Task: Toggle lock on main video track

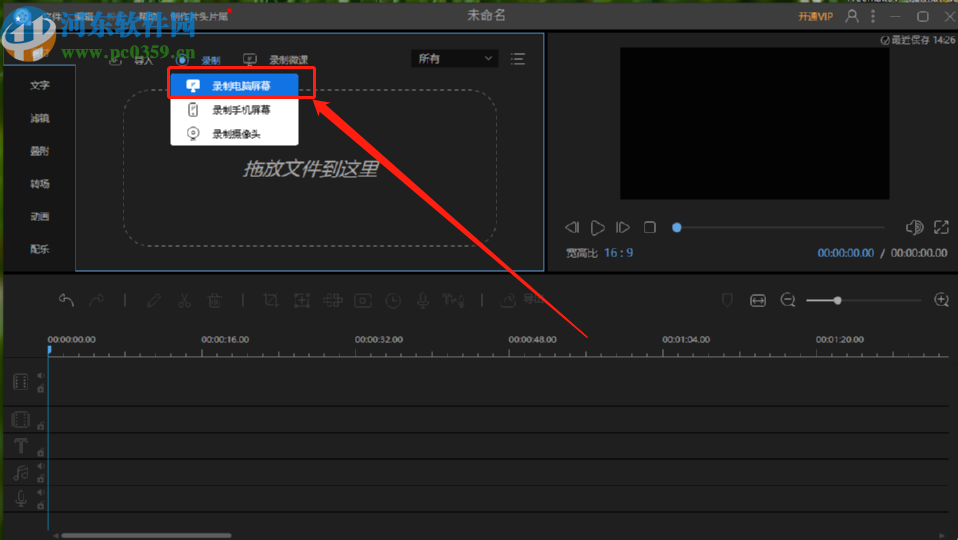Action: tap(41, 389)
